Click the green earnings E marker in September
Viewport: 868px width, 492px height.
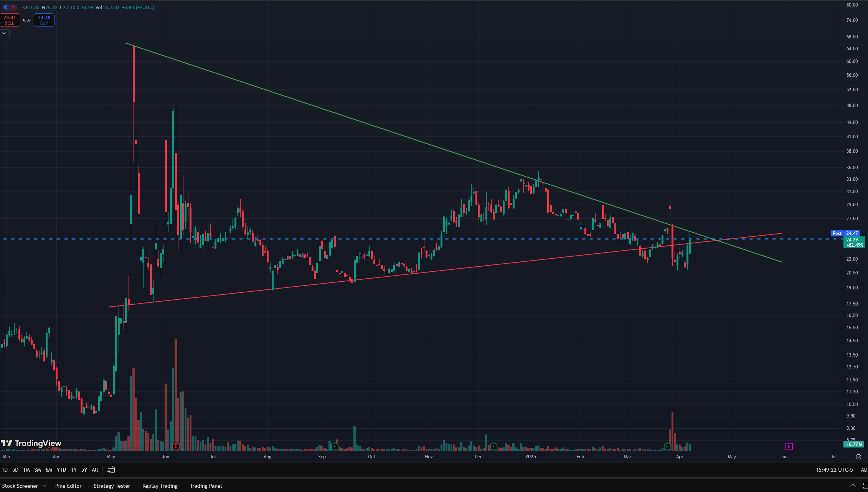(x=335, y=446)
